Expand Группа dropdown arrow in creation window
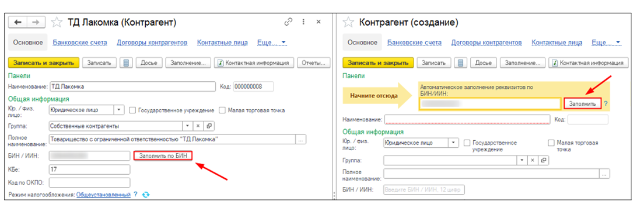The width and height of the screenshot is (644, 215). pyautogui.click(x=523, y=160)
